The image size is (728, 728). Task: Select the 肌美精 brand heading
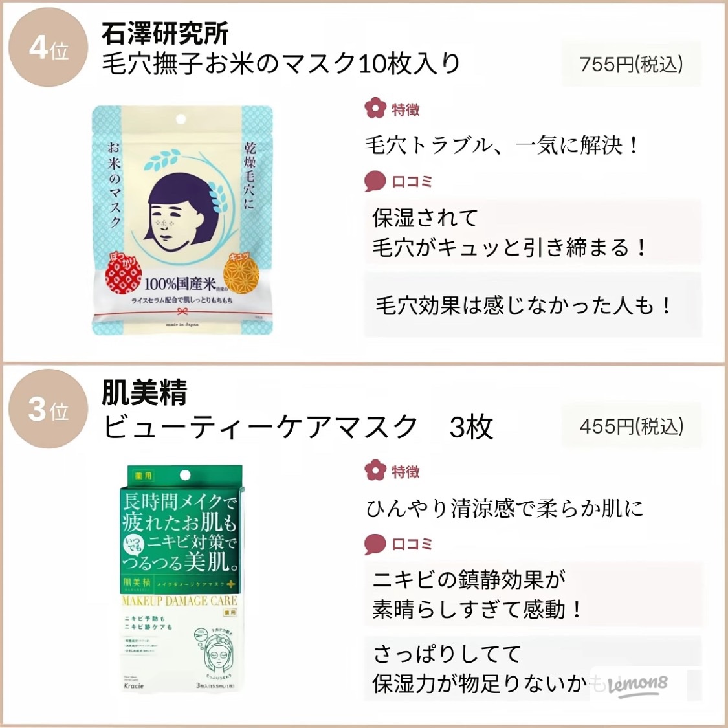pyautogui.click(x=144, y=393)
